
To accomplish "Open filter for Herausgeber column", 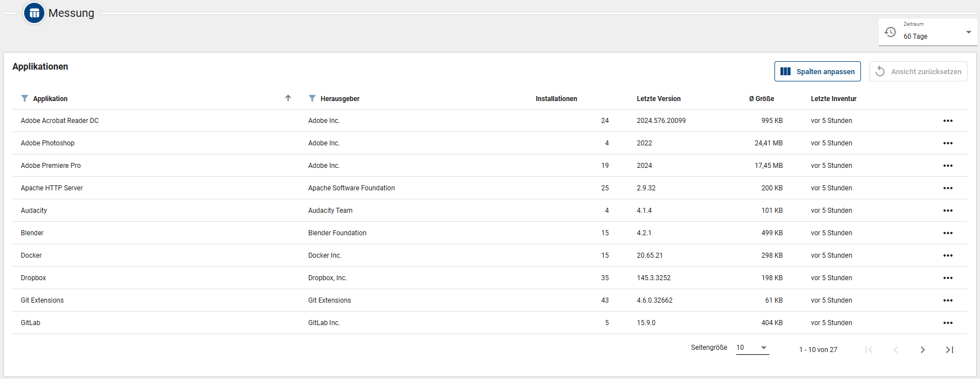I will coord(312,98).
